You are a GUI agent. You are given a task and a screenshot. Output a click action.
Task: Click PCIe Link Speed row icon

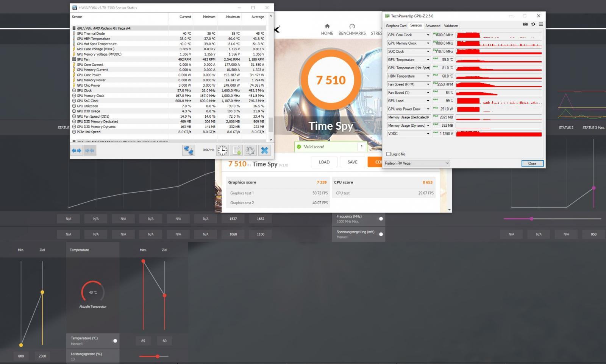point(74,132)
